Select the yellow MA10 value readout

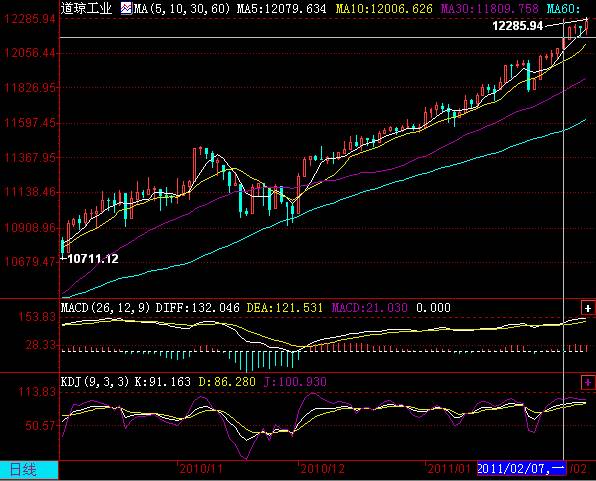(384, 8)
